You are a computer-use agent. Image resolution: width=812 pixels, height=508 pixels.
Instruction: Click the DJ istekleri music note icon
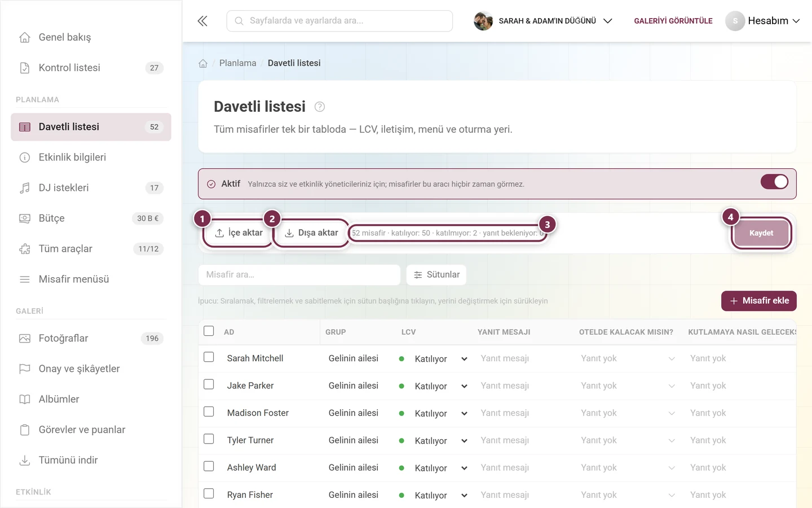[x=25, y=188]
